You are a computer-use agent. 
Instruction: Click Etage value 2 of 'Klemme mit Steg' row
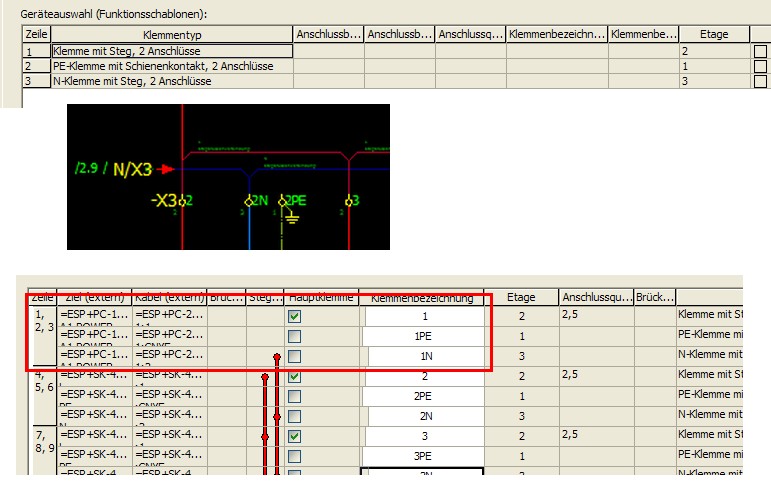click(x=714, y=51)
